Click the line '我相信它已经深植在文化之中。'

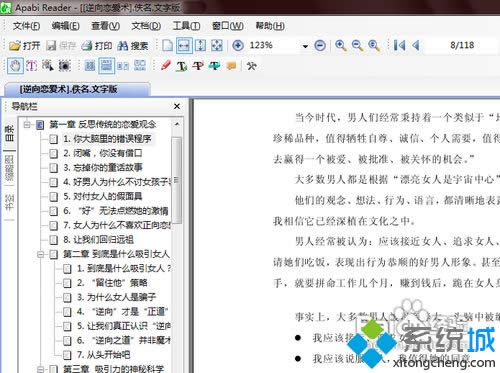tap(344, 221)
